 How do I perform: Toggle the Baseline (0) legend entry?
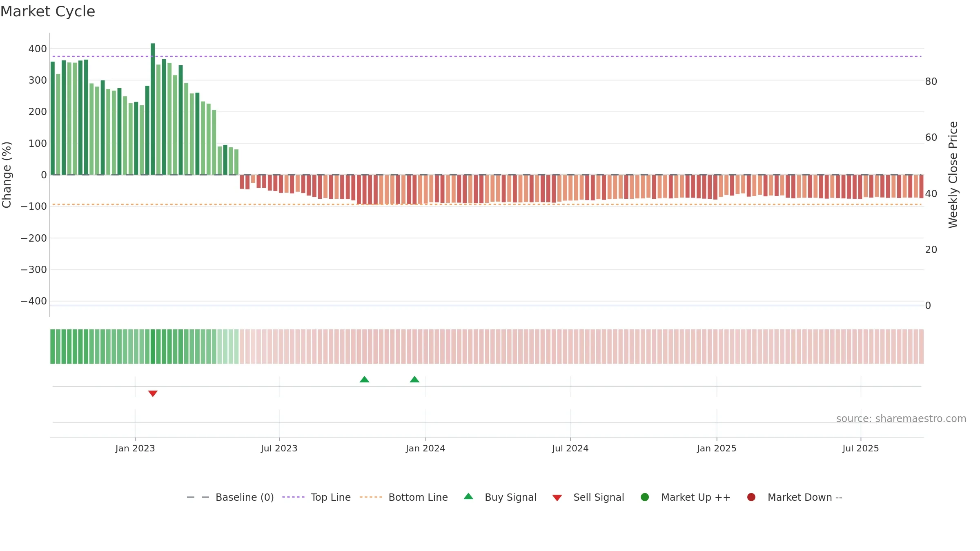click(x=230, y=497)
